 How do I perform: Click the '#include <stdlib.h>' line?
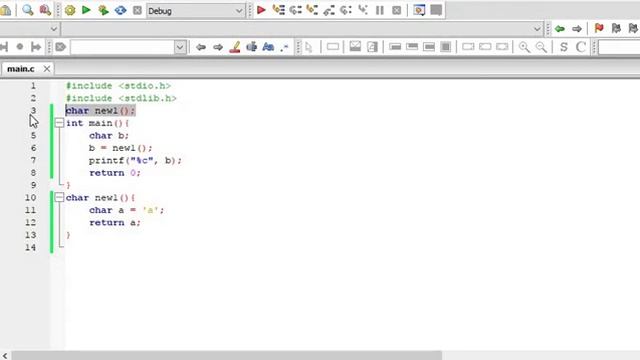121,98
